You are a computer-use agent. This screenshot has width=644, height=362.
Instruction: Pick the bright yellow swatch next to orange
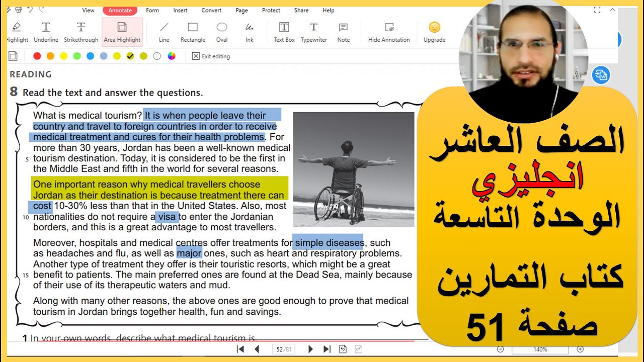tap(63, 56)
